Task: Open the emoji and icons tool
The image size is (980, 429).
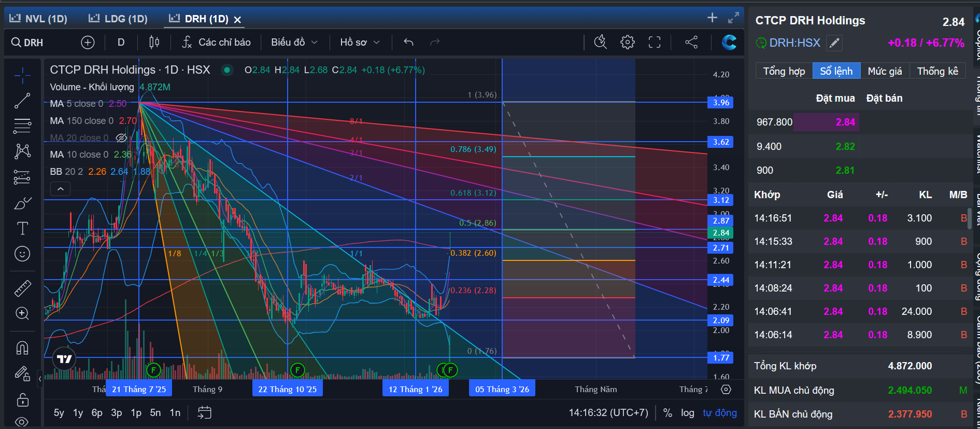Action: (22, 254)
